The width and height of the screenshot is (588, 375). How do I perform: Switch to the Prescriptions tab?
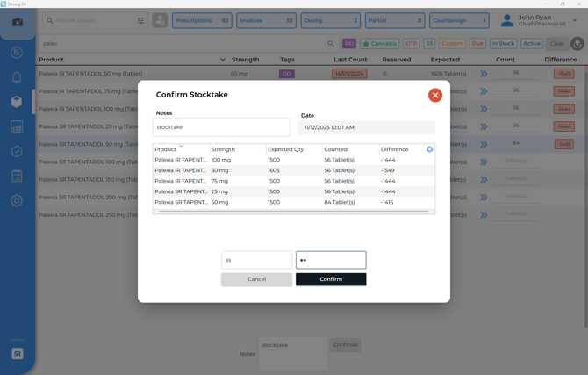tap(202, 20)
